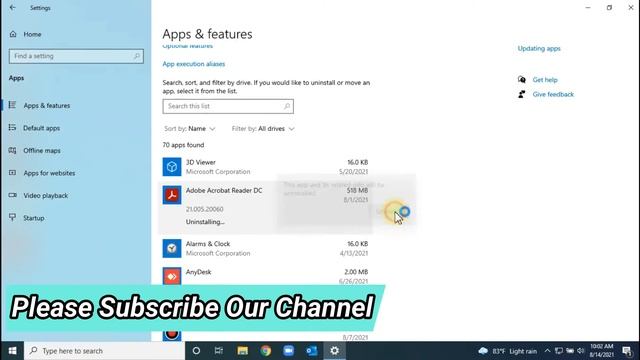Viewport: 640px width, 360px height.
Task: Open Apps for websites section
Action: [49, 173]
